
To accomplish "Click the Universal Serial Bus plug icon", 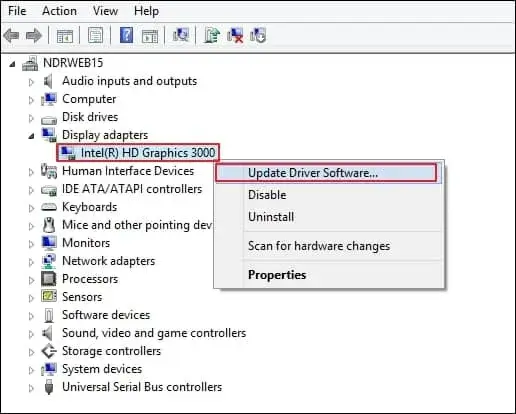I will click(x=49, y=387).
